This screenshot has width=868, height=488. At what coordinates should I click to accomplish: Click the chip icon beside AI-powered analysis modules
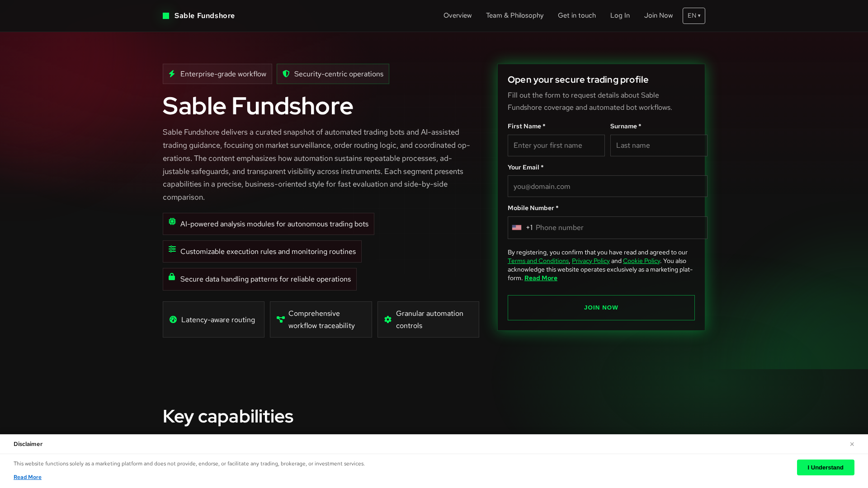tap(172, 221)
